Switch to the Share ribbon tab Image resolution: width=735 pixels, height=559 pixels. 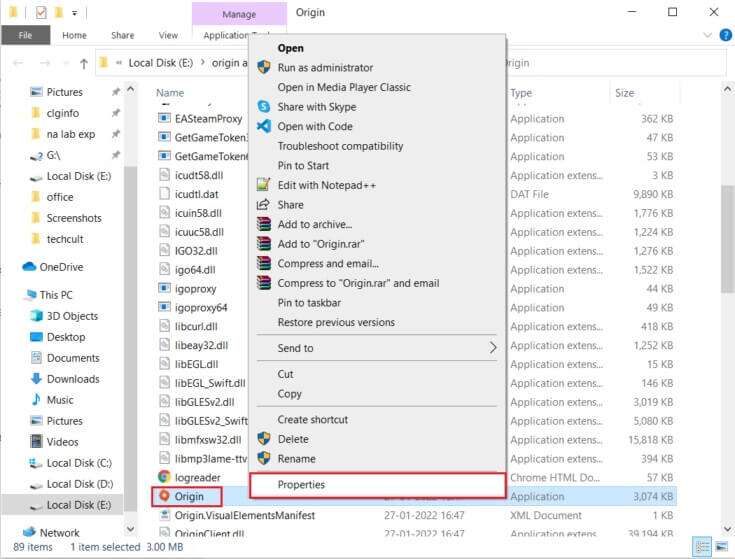coord(123,35)
